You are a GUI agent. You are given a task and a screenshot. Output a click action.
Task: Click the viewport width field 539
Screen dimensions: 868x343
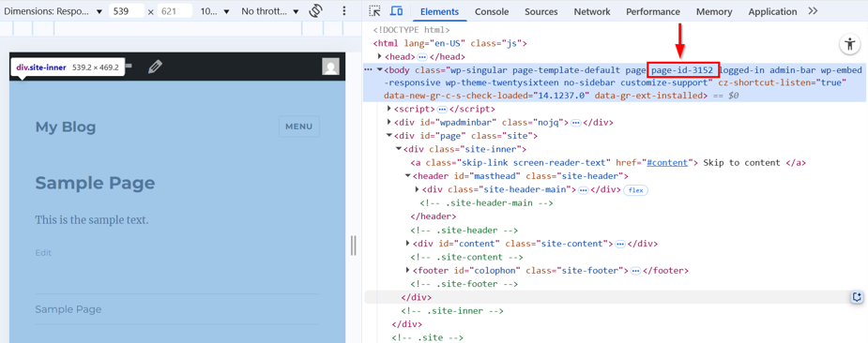(x=127, y=11)
